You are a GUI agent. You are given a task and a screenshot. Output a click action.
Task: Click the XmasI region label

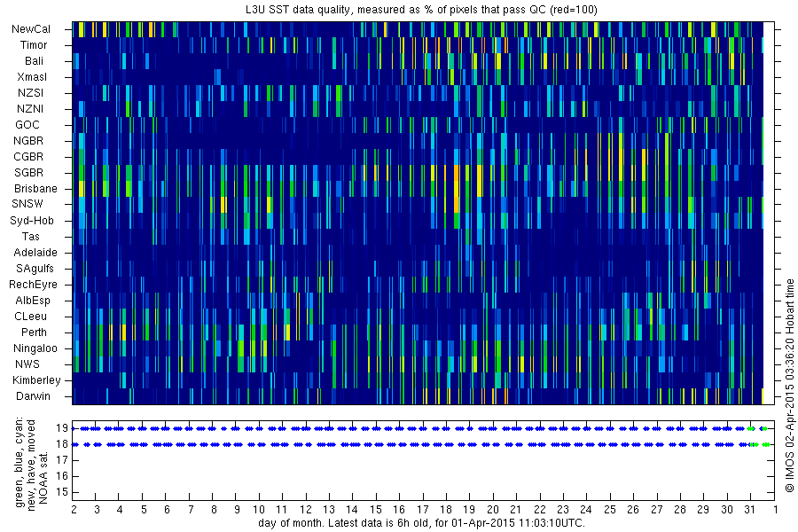pyautogui.click(x=32, y=77)
